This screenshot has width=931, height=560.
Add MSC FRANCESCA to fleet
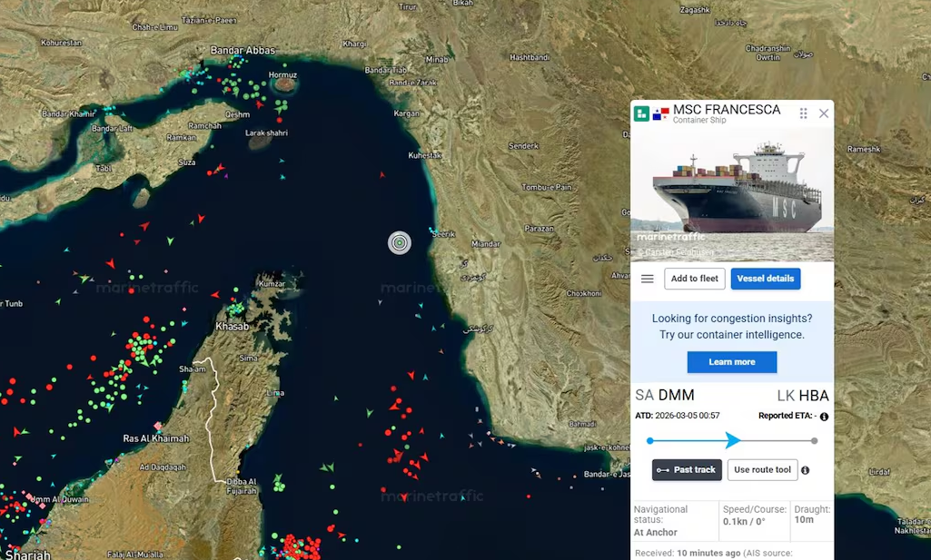tap(695, 279)
